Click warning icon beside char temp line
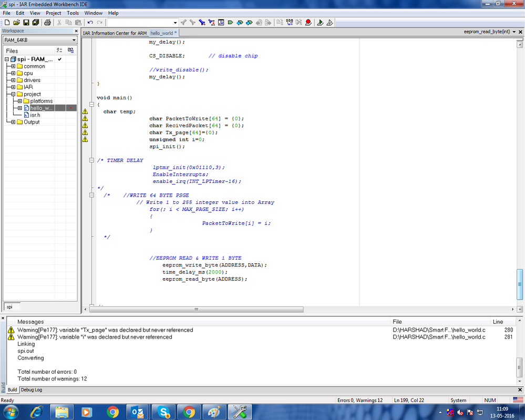This screenshot has height=420, width=525. tap(85, 111)
